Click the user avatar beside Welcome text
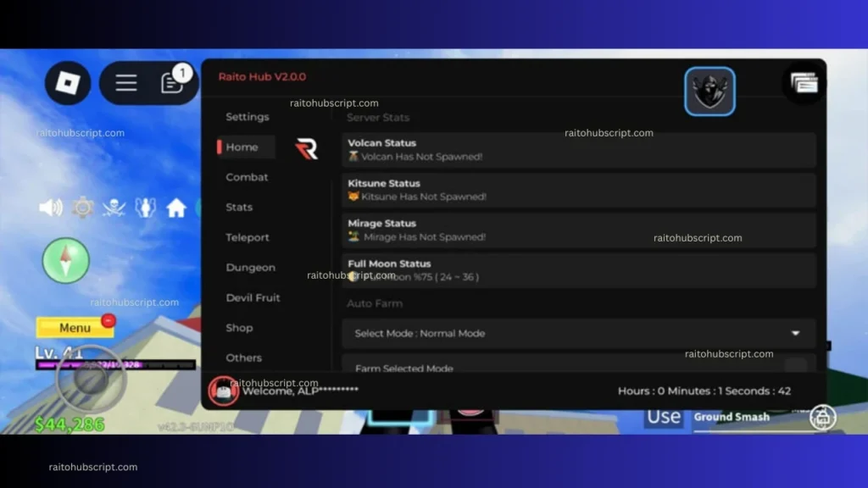Screen dimensions: 868x488 pyautogui.click(x=224, y=391)
